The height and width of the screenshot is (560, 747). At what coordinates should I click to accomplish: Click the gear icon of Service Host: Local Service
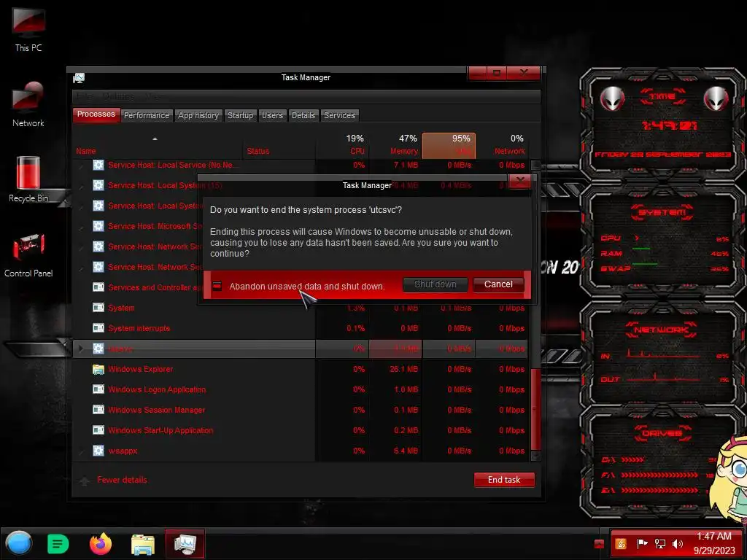98,165
